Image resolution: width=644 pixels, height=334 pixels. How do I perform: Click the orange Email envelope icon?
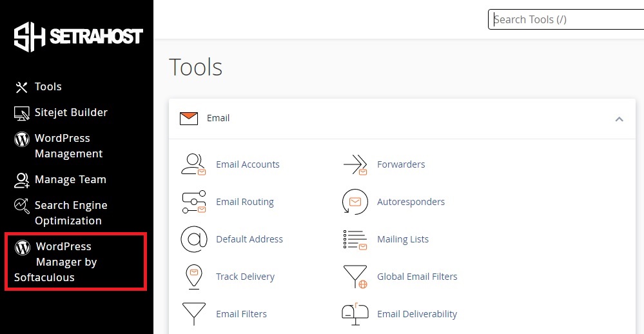coord(189,118)
